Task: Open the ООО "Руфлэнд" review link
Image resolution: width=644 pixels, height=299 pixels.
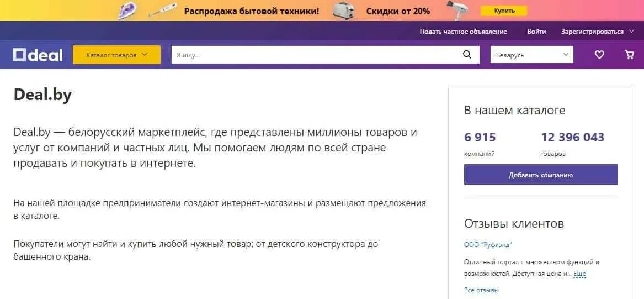Action: pos(488,245)
